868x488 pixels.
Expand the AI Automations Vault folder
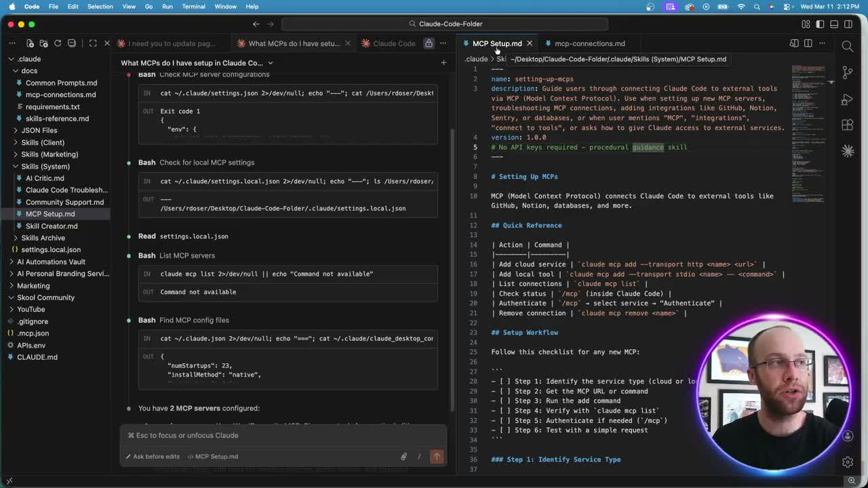tap(51, 262)
